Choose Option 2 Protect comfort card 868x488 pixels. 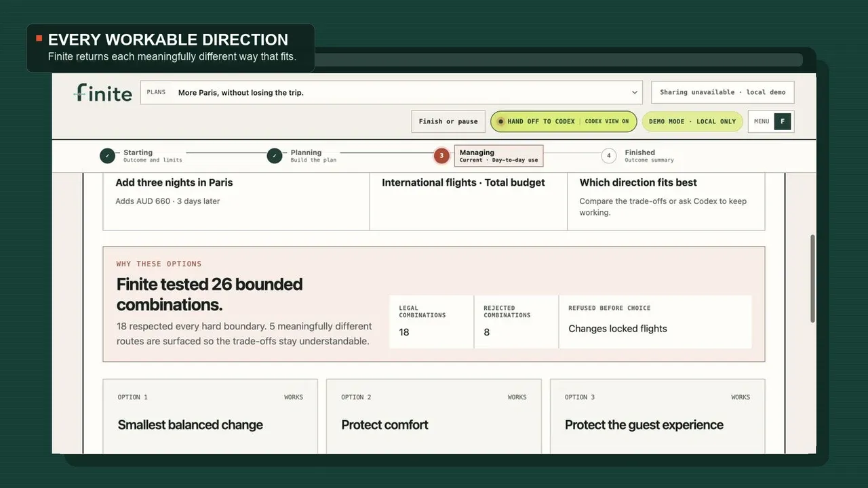434,416
